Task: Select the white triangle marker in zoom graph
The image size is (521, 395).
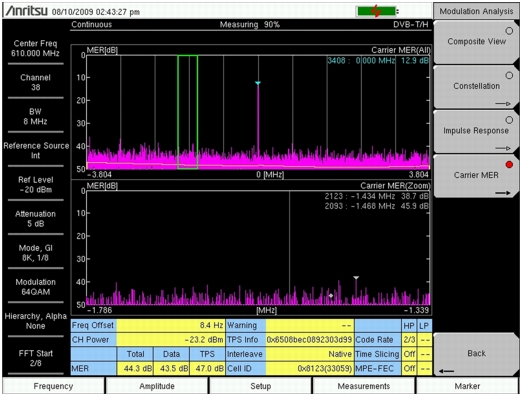Action: coord(356,277)
